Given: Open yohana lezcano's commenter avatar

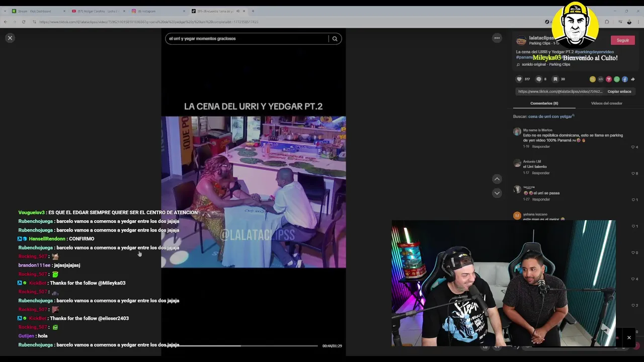Looking at the screenshot, I should (517, 216).
